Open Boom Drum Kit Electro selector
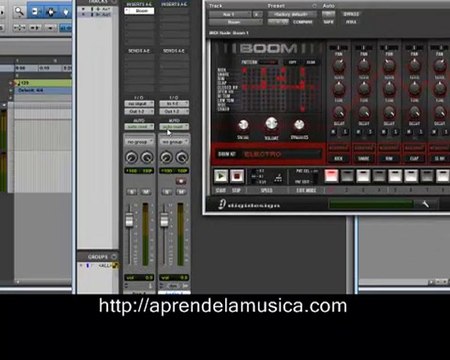450x360 pixels. 282,154
